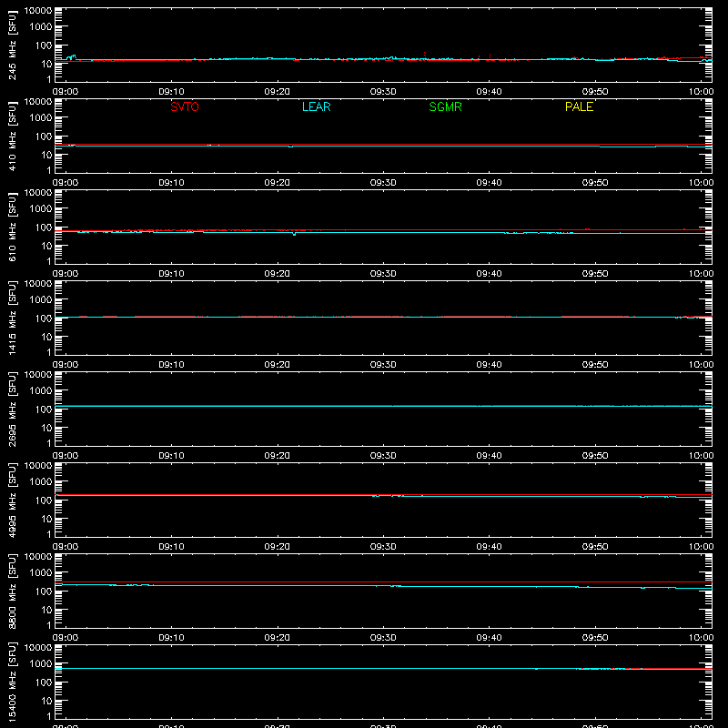Click the 10000 tick of the 245 MHz panel
The image size is (728, 728).
click(x=38, y=11)
